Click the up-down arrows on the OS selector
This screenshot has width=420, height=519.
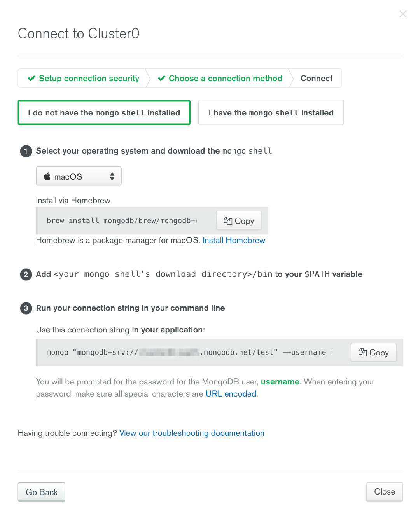pos(112,176)
